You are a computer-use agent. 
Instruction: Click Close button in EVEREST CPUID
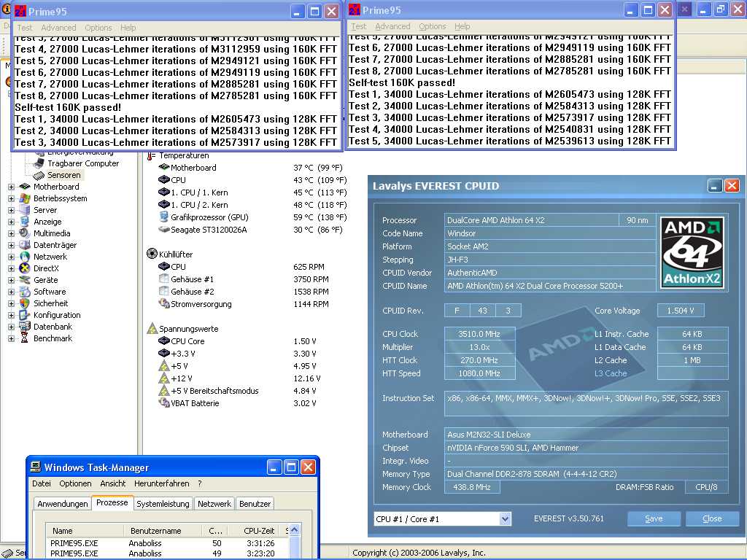712,518
